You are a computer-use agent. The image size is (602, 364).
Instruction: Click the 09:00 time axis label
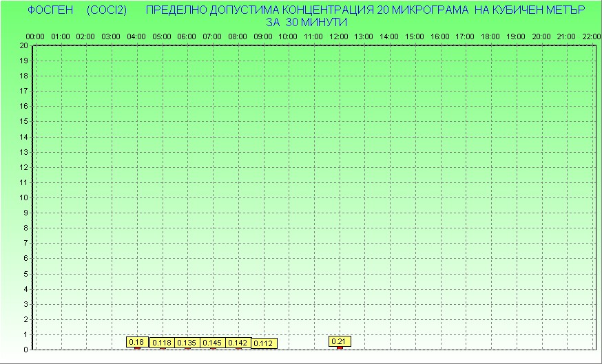click(263, 37)
